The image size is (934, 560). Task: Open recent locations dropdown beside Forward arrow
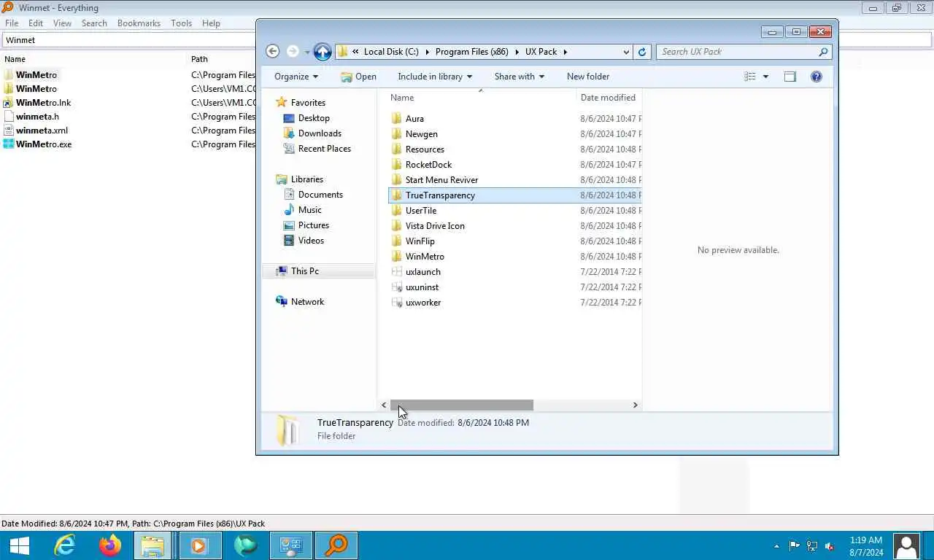(x=306, y=52)
